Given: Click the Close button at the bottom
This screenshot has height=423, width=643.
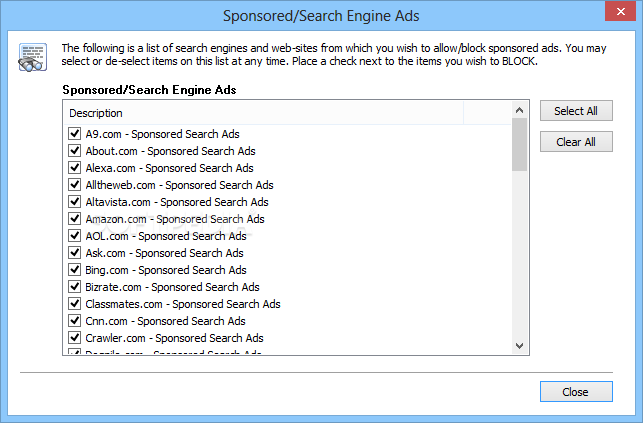Looking at the screenshot, I should 576,392.
